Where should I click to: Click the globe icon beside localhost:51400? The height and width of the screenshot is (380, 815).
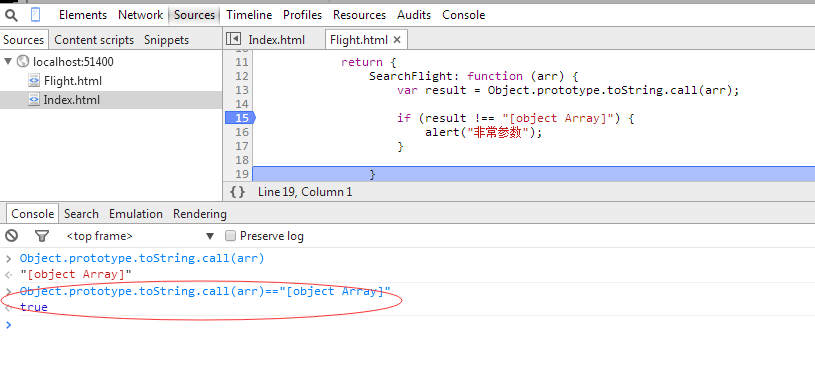pyautogui.click(x=23, y=62)
